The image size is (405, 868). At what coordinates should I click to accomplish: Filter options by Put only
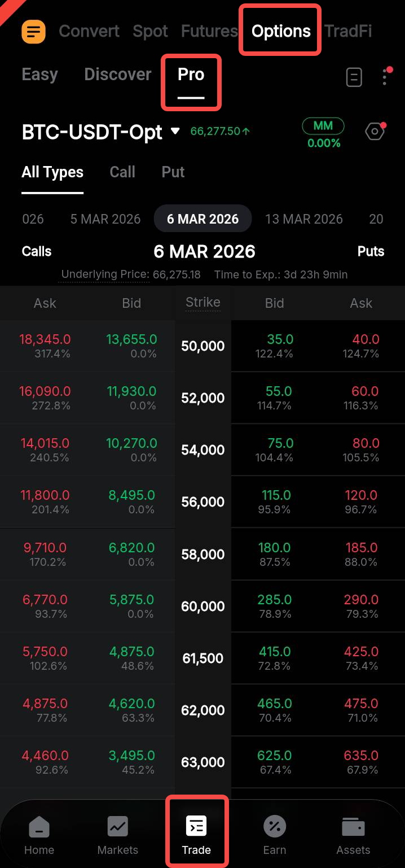pyautogui.click(x=173, y=172)
